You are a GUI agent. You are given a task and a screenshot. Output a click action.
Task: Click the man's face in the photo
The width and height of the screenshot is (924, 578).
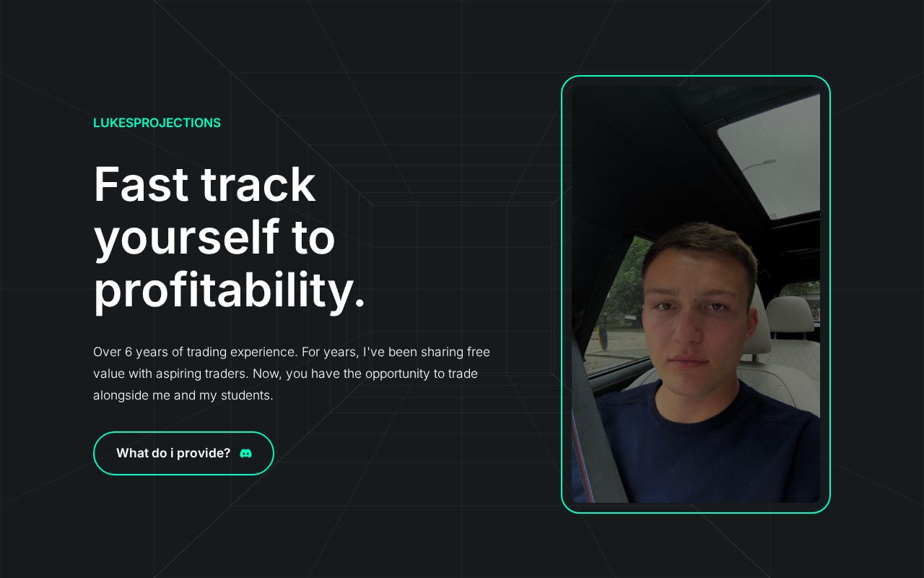(698, 311)
